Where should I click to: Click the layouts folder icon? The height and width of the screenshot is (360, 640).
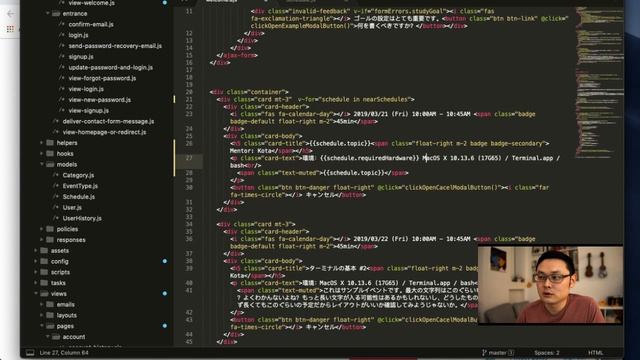pos(50,315)
